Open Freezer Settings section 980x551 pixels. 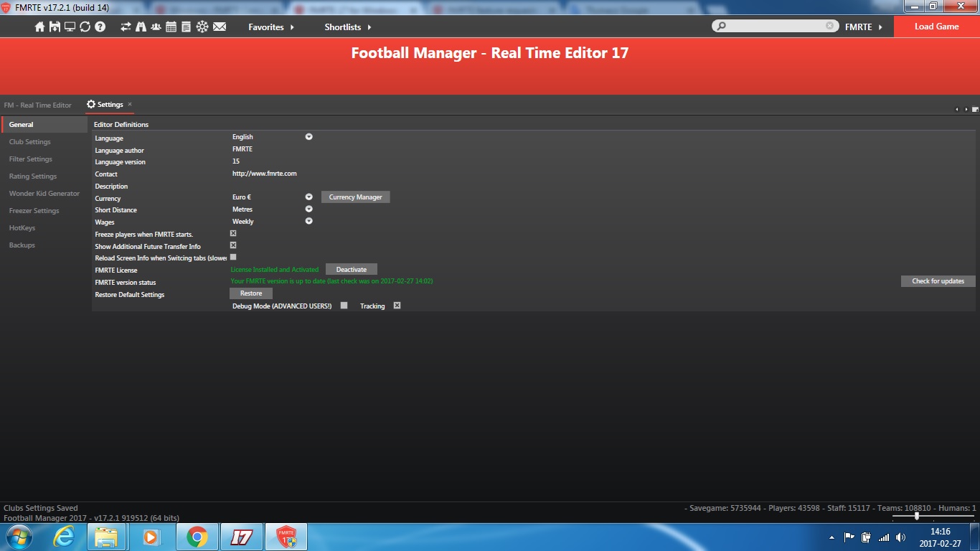point(44,211)
